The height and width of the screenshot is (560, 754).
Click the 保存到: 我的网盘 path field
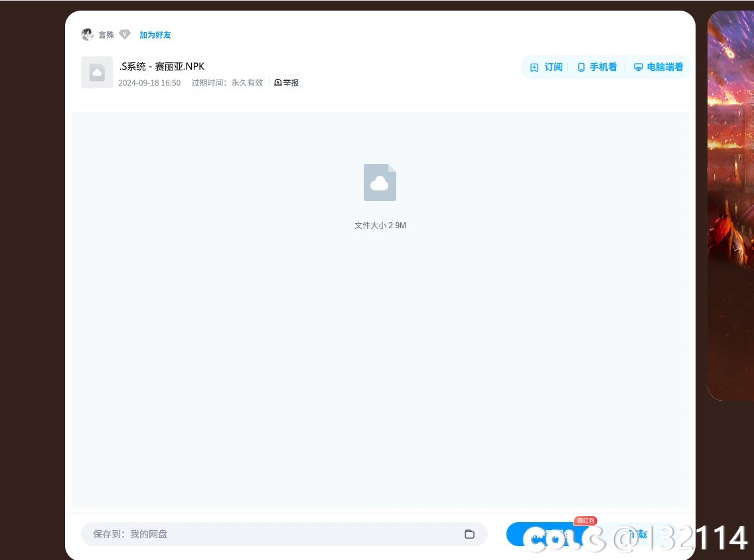[272, 534]
